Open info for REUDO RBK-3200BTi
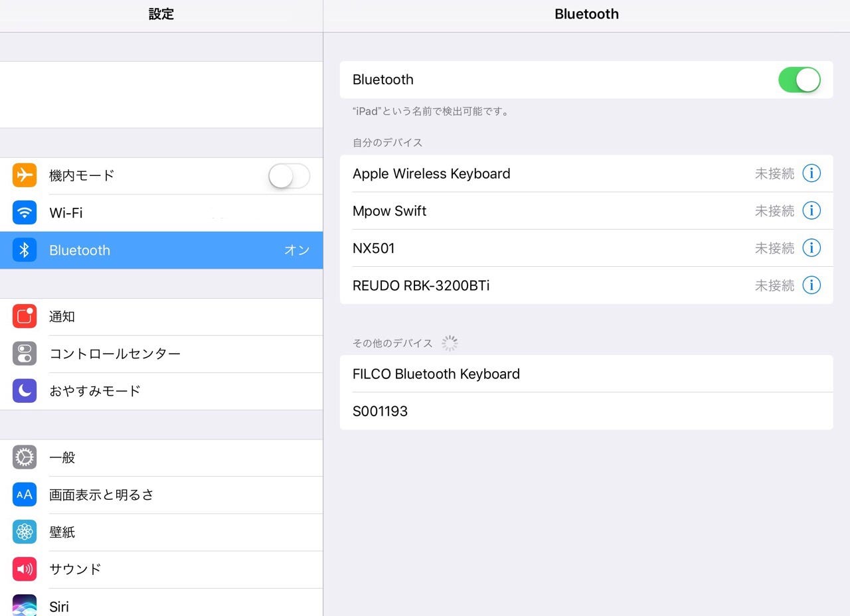 point(811,285)
